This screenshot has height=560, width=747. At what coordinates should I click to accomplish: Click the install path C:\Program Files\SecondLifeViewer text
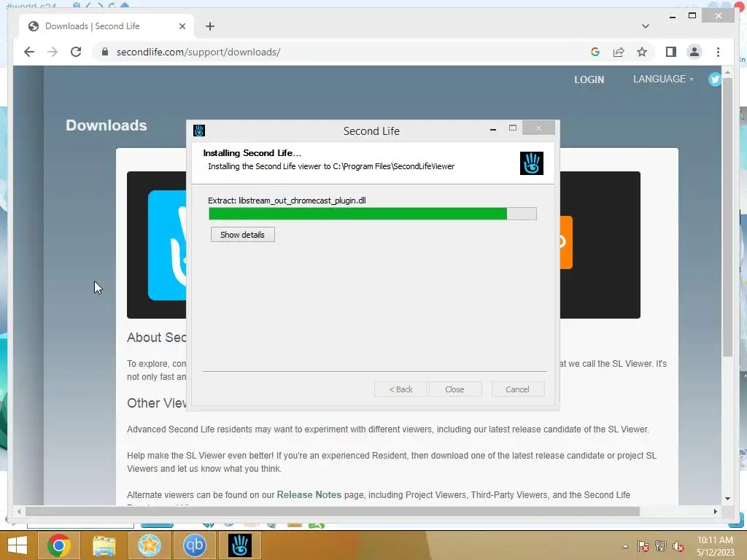(x=393, y=166)
